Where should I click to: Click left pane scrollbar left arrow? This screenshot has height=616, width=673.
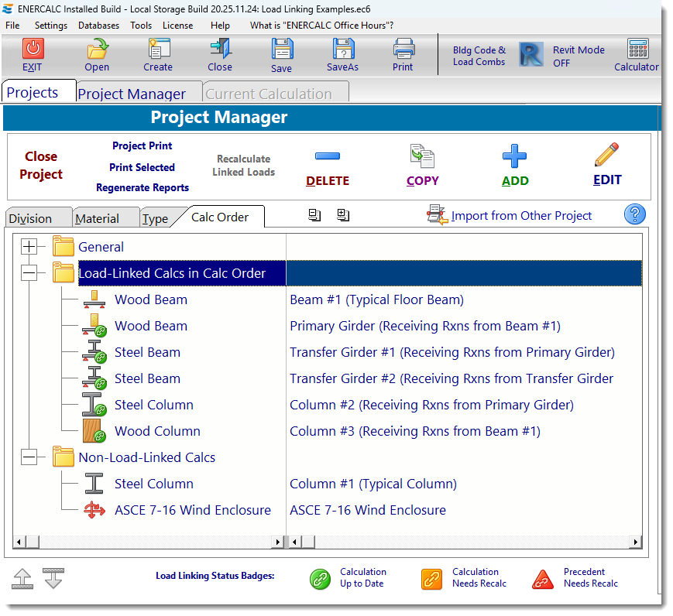(x=19, y=542)
